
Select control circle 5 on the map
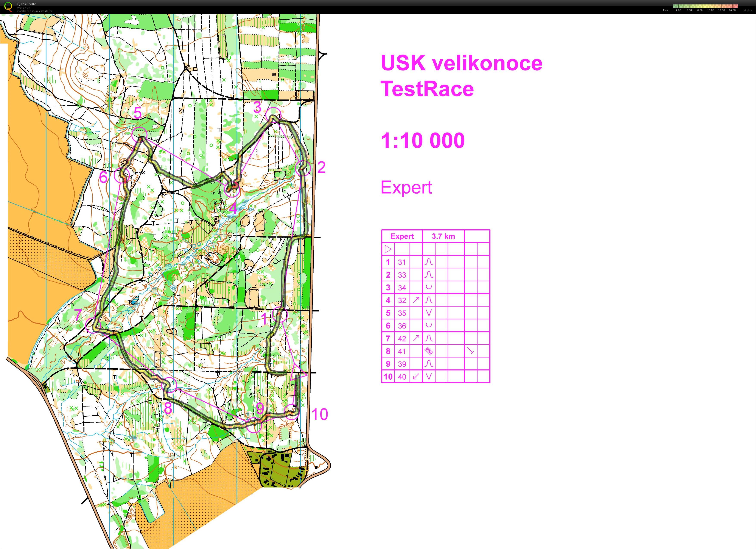tap(139, 135)
